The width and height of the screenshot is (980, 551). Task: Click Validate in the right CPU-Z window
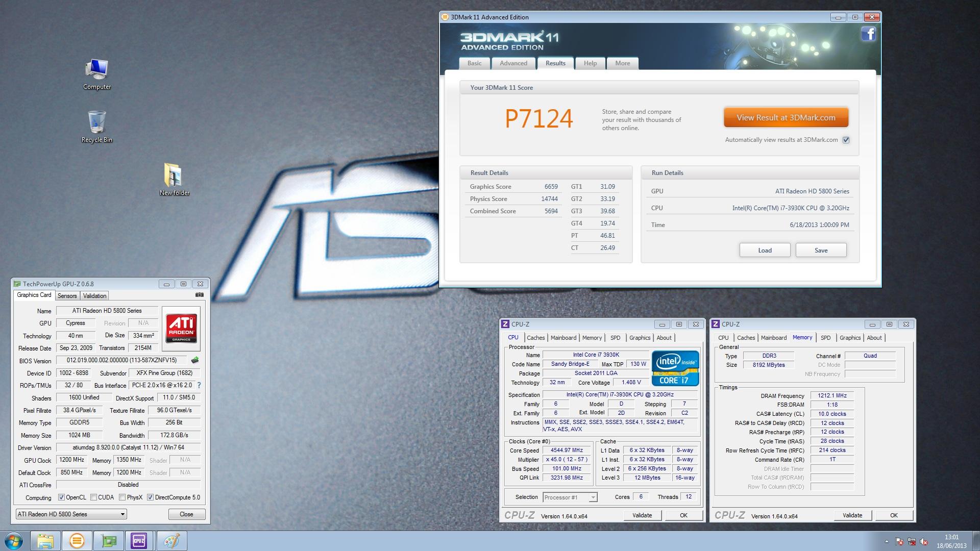(x=852, y=515)
